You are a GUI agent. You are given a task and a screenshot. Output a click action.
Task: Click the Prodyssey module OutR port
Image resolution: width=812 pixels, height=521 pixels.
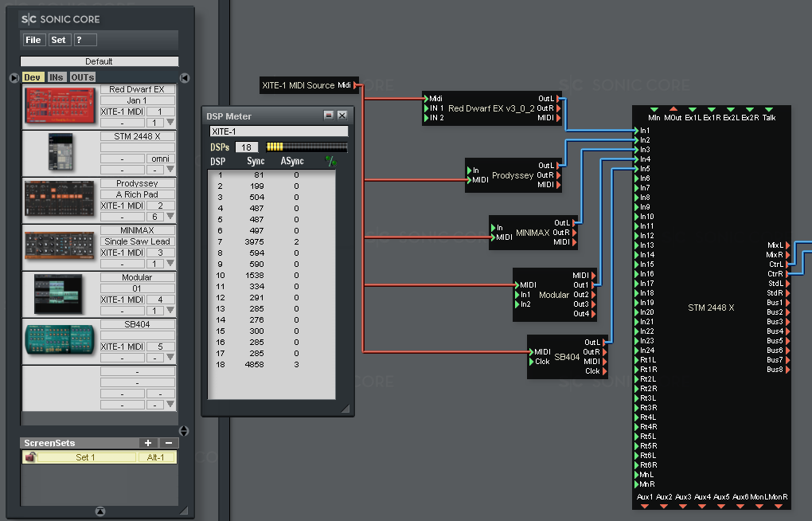pos(559,175)
